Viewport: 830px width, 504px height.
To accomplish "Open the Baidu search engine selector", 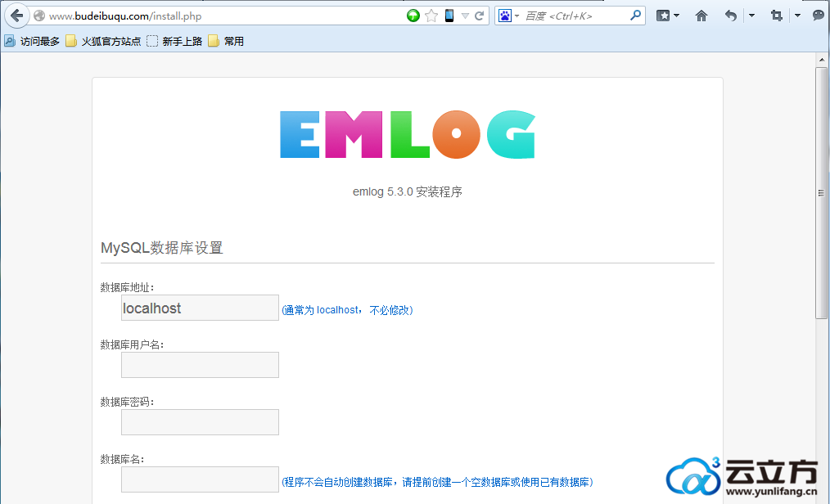I will tap(508, 16).
